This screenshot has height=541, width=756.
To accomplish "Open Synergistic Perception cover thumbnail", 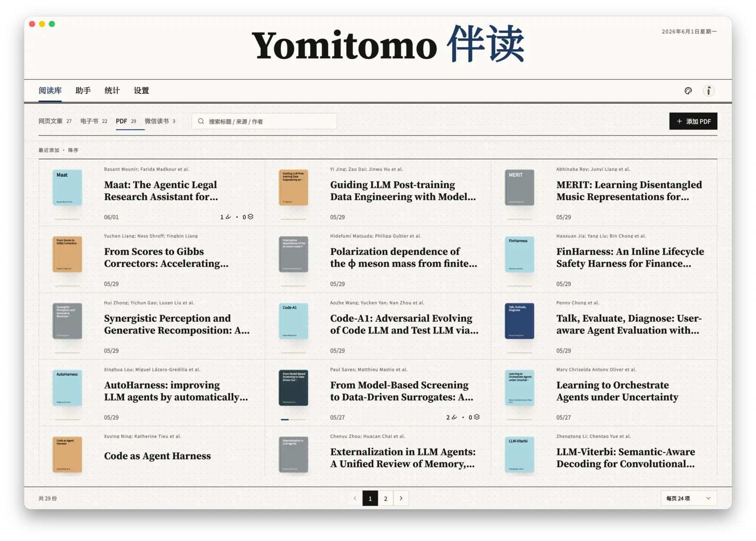I will tap(67, 321).
